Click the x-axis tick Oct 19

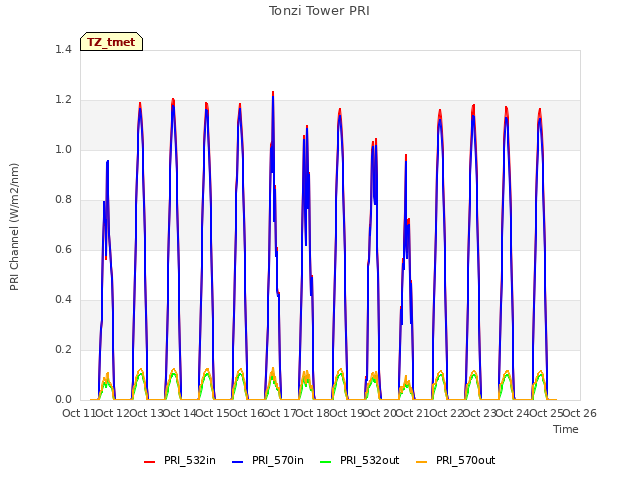point(346,413)
